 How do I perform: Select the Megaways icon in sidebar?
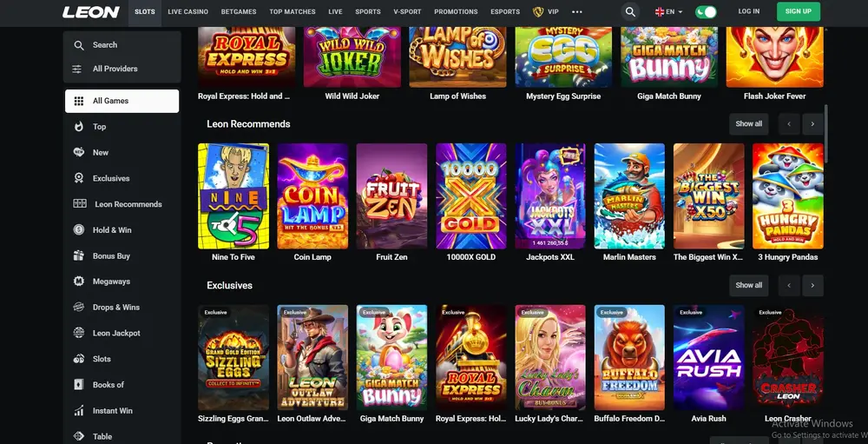[79, 281]
